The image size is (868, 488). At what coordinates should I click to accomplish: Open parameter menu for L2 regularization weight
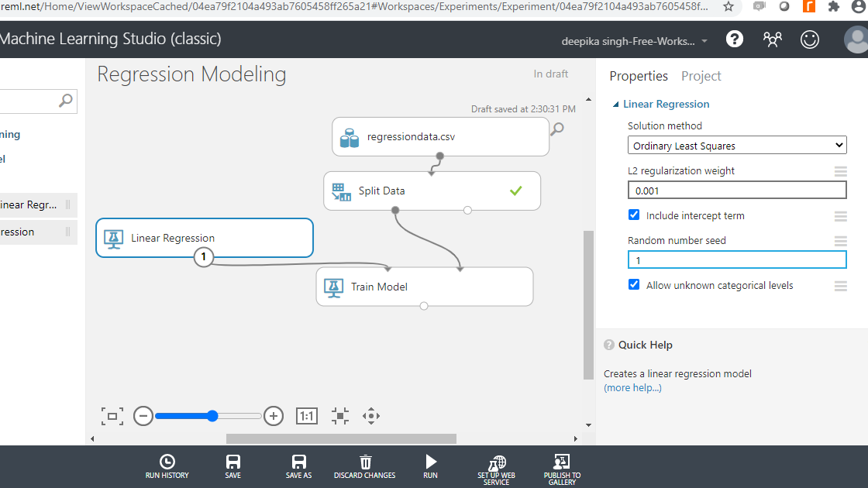(x=841, y=171)
